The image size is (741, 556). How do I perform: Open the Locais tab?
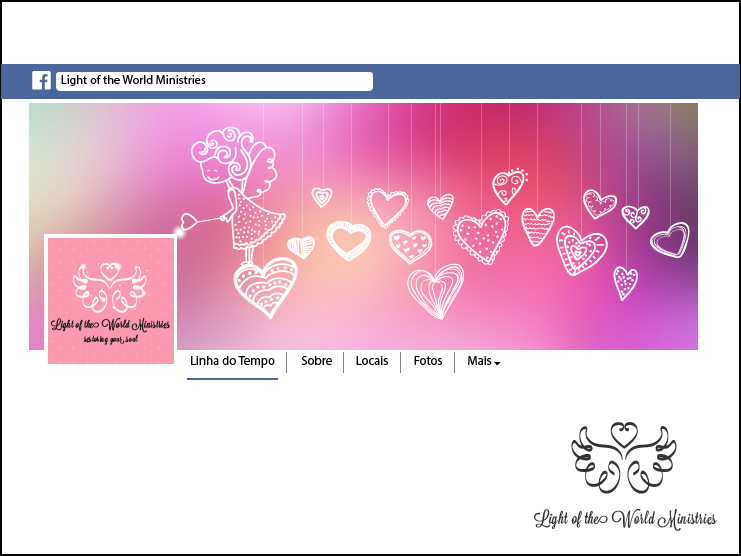coord(372,361)
